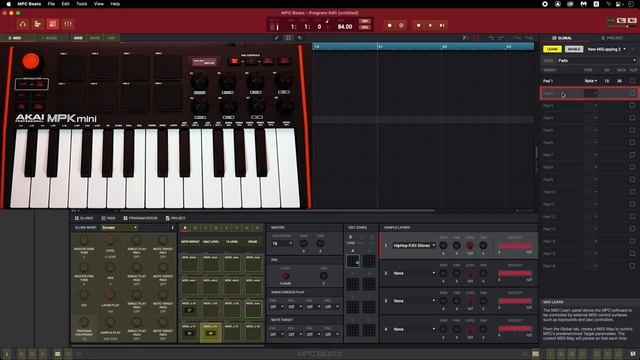640x360 pixels.
Task: Open the Pad 1 Note type dropdown
Action: coord(591,81)
